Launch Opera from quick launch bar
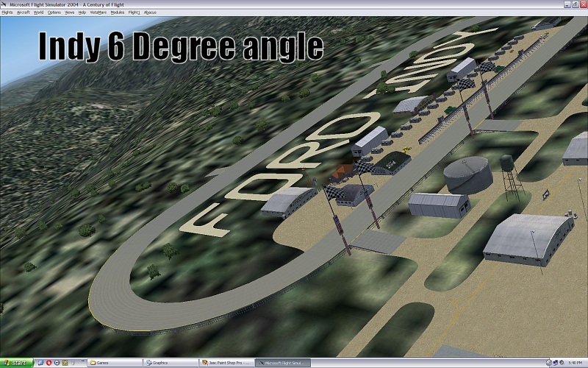The height and width of the screenshot is (368, 588). (x=49, y=363)
